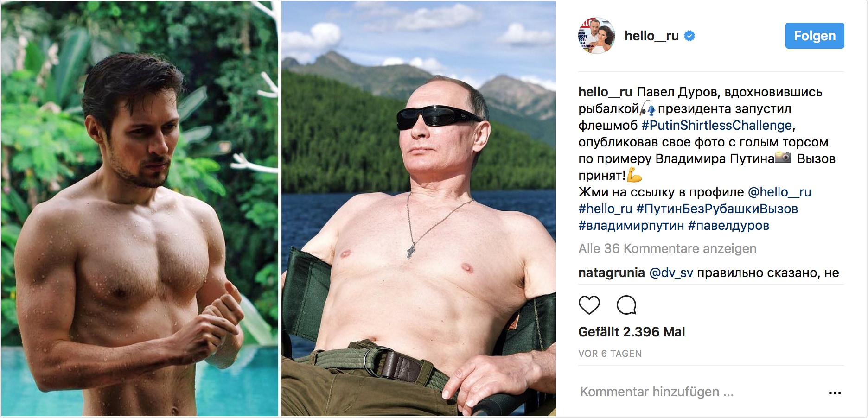Open the #владимирпутин hashtag
The image size is (868, 418).
point(631,226)
